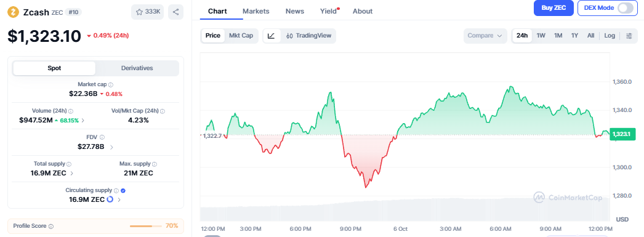The image size is (644, 237).
Task: Click the 4.23% Vol/Mkt Cap value
Action: pyautogui.click(x=138, y=121)
